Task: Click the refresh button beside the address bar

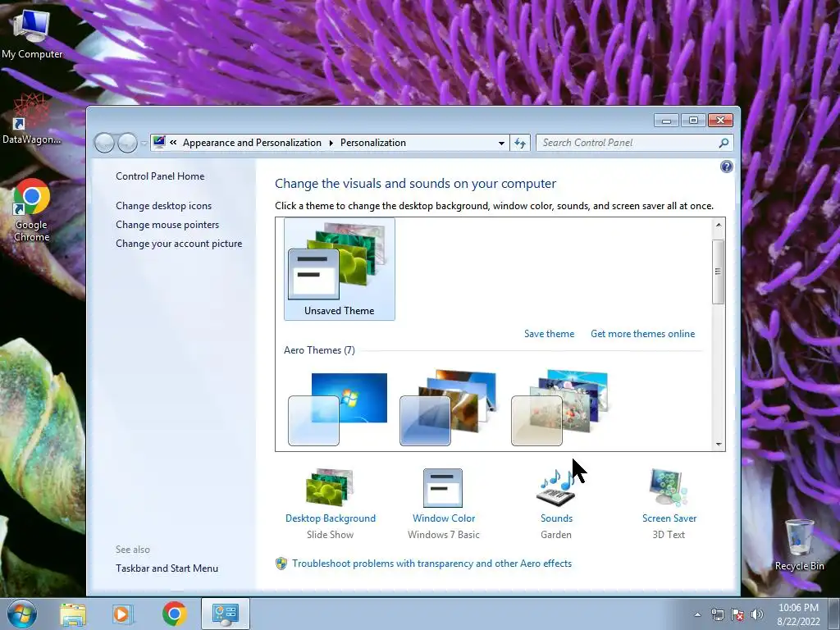Action: 519,143
